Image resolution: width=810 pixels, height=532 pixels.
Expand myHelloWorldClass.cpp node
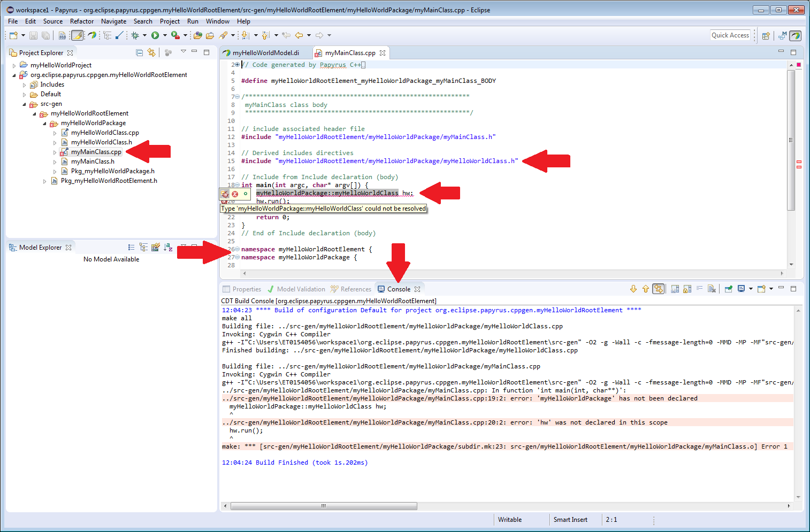click(x=55, y=133)
